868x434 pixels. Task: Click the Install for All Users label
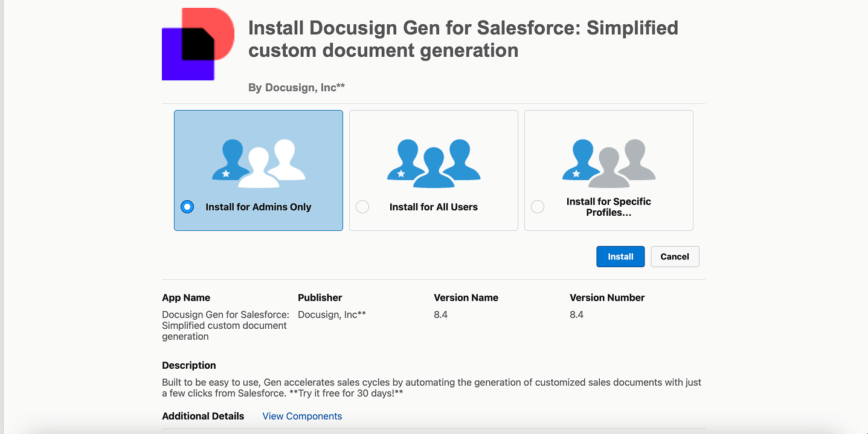coord(434,207)
